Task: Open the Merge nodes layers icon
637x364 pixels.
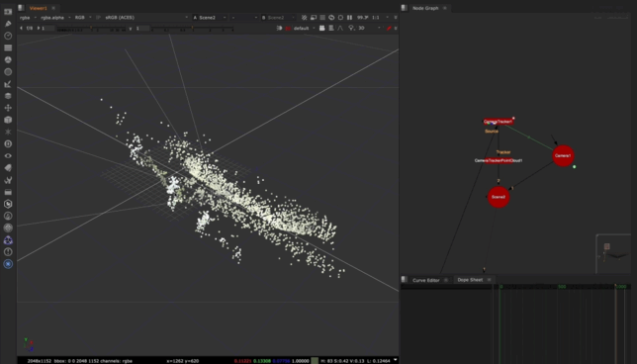Action: (x=8, y=96)
